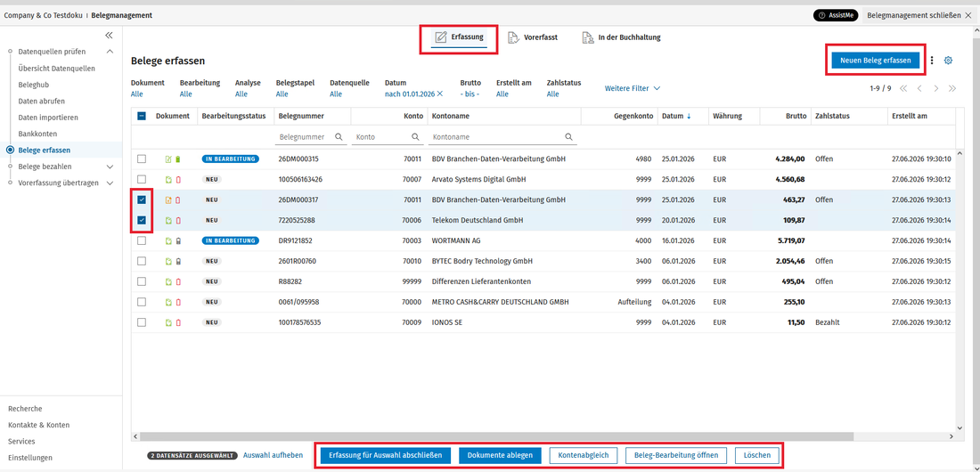Viewport: 980px width, 472px height.
Task: Collapse the Datenquellen prüfen section
Action: coord(110,52)
